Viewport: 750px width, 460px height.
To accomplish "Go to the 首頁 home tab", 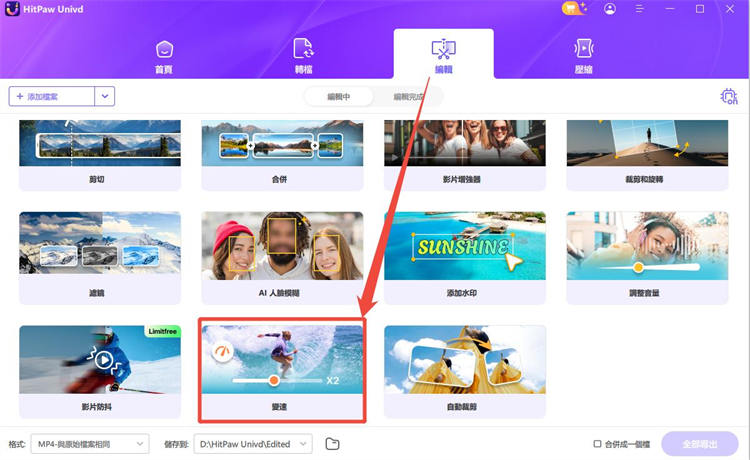I will pos(164,56).
